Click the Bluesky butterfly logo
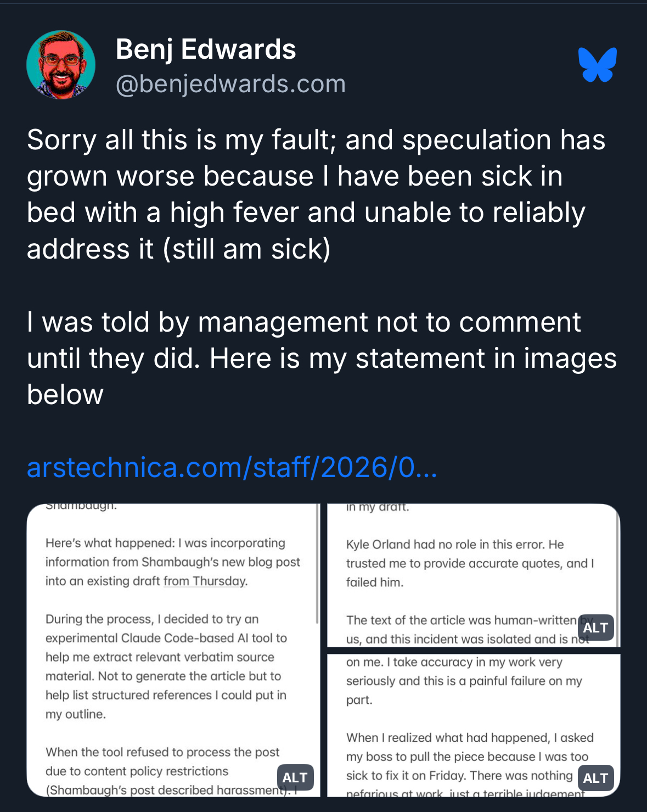Screen dimensions: 647x812 (597, 65)
